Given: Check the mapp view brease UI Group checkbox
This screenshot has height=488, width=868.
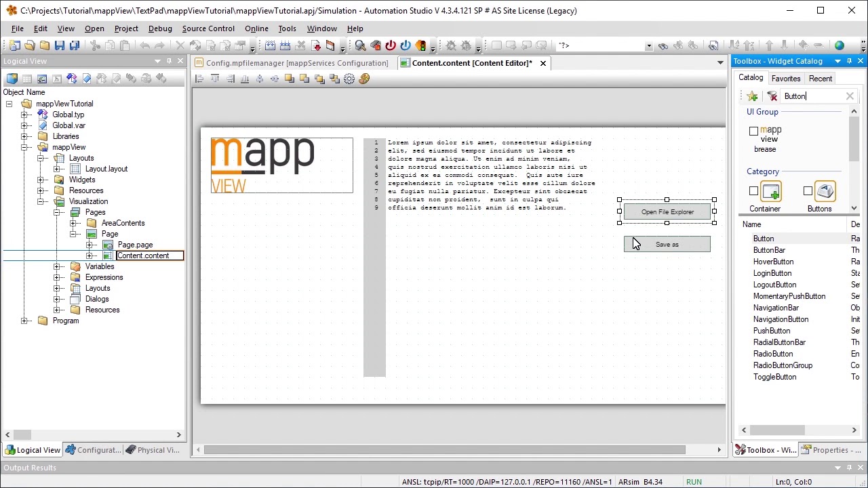Looking at the screenshot, I should coord(753,131).
